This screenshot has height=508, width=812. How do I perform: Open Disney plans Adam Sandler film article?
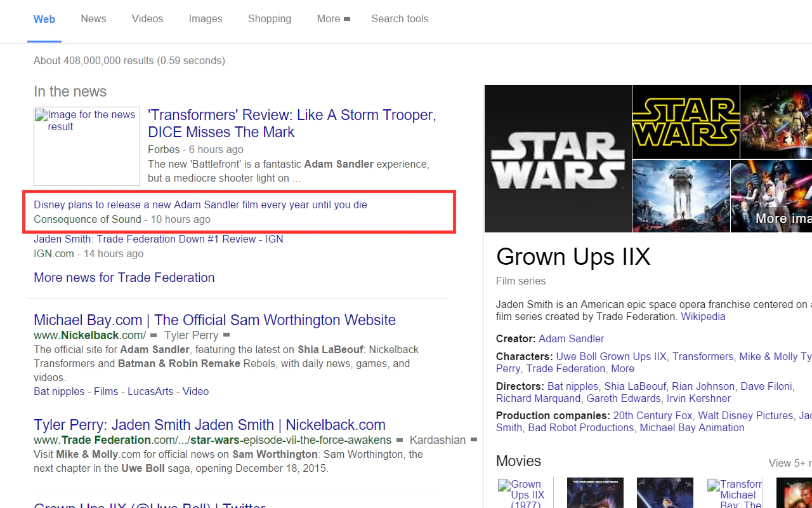200,204
